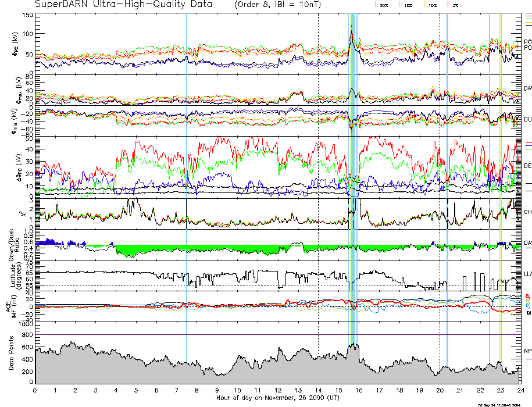Click the timestamp text in bottom-right corner
Screen dimensions: 532x407
498,405
